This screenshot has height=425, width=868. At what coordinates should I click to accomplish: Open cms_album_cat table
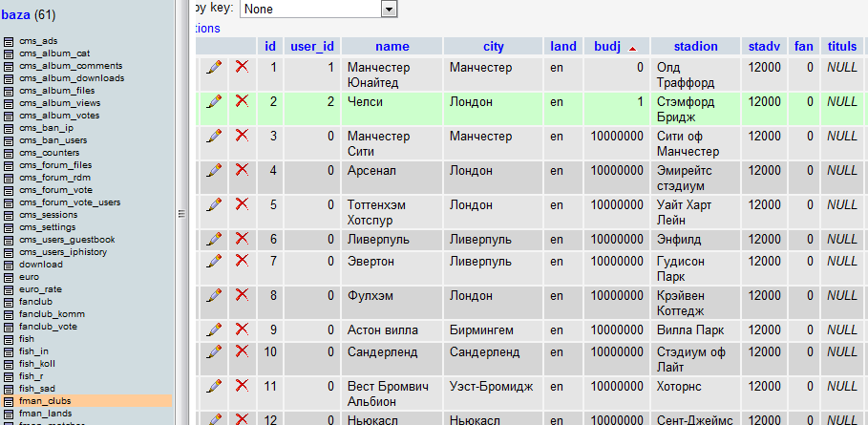coord(54,53)
